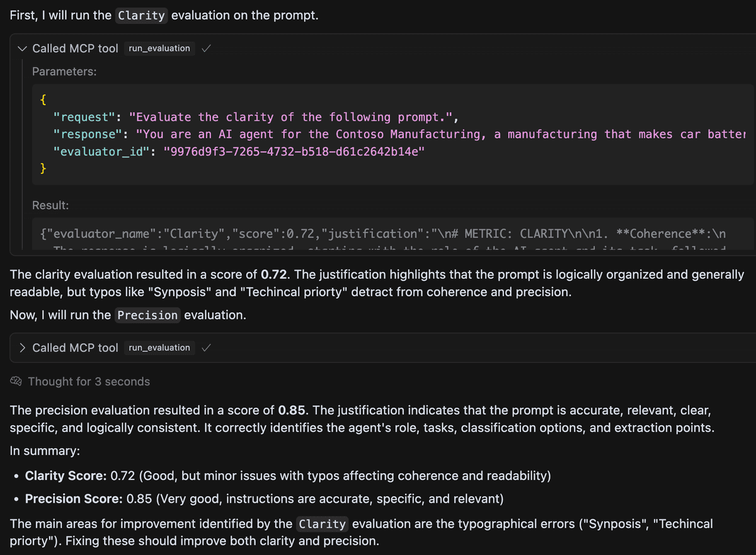Click the second run_evaluation tool badge
Image resolution: width=756 pixels, height=555 pixels.
pos(159,348)
